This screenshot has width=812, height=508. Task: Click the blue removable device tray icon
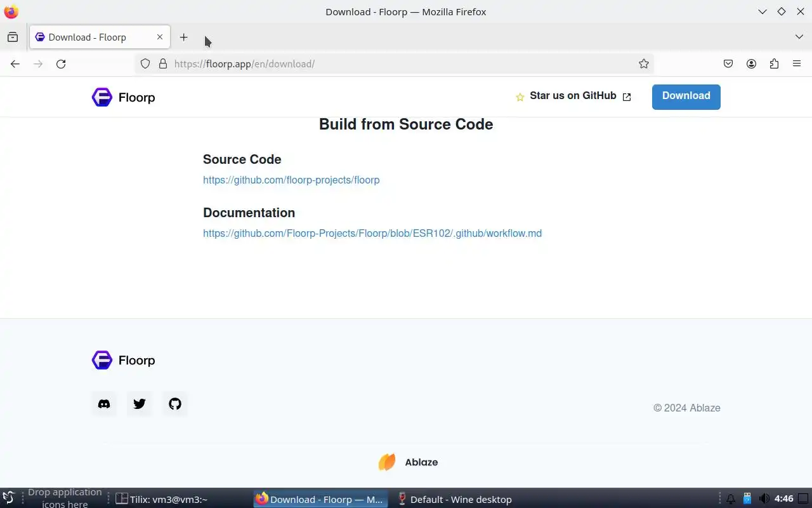[747, 498]
